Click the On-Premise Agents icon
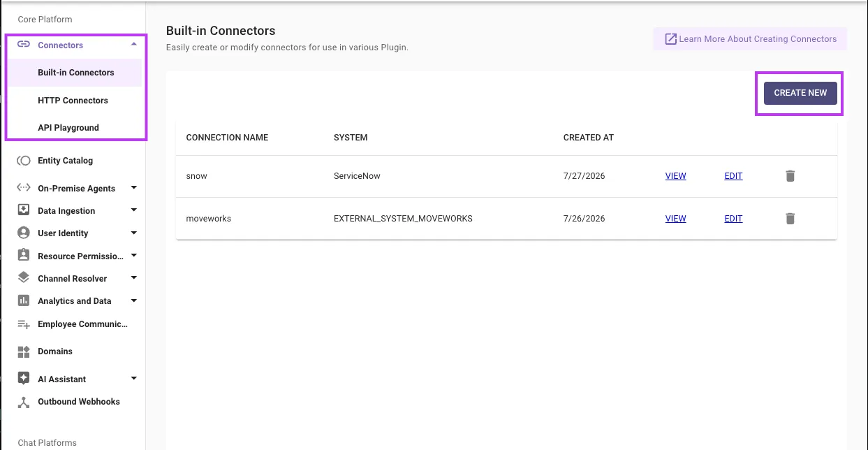Image resolution: width=868 pixels, height=450 pixels. [x=24, y=188]
